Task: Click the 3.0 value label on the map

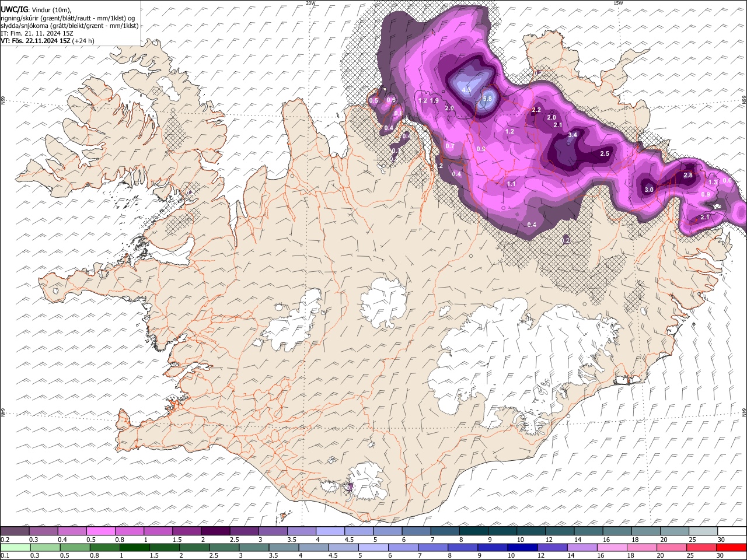Action: click(649, 190)
